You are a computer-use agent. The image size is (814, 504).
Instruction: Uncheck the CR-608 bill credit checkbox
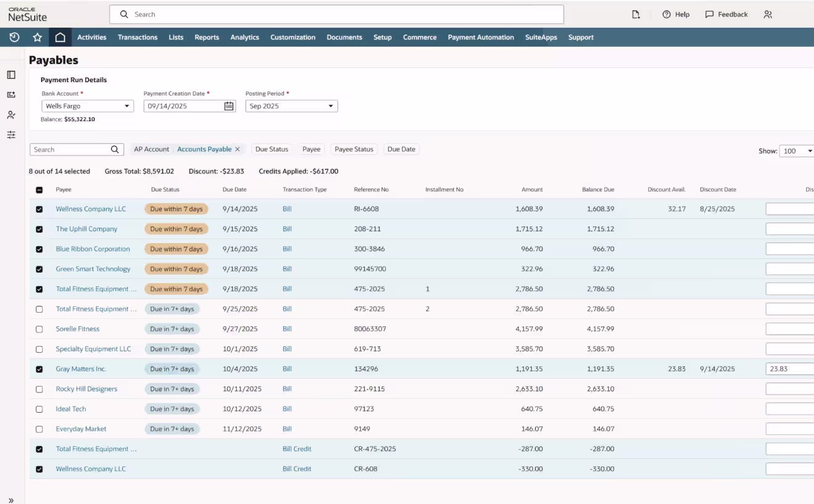click(x=39, y=469)
